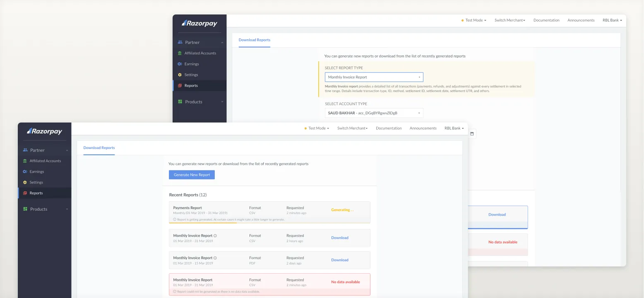Download the 2-hours-ago CSV Monthly Invoice Report
Viewport: 644px width, 298px height.
[340, 238]
